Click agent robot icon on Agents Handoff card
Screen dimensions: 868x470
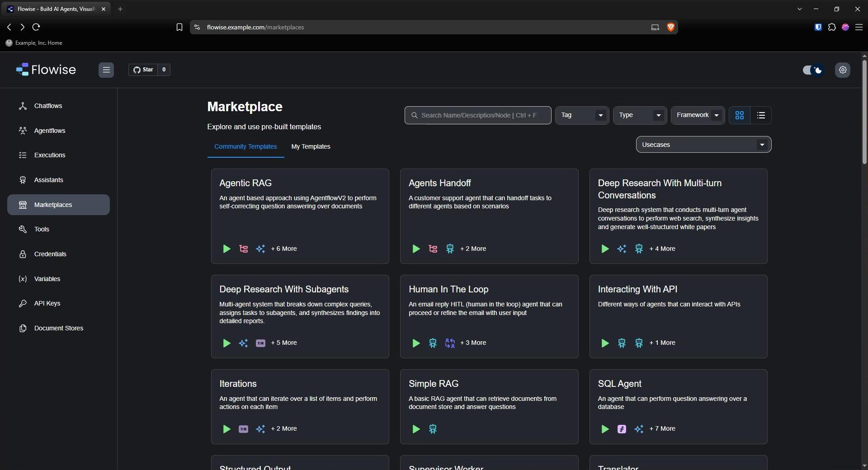pyautogui.click(x=450, y=249)
